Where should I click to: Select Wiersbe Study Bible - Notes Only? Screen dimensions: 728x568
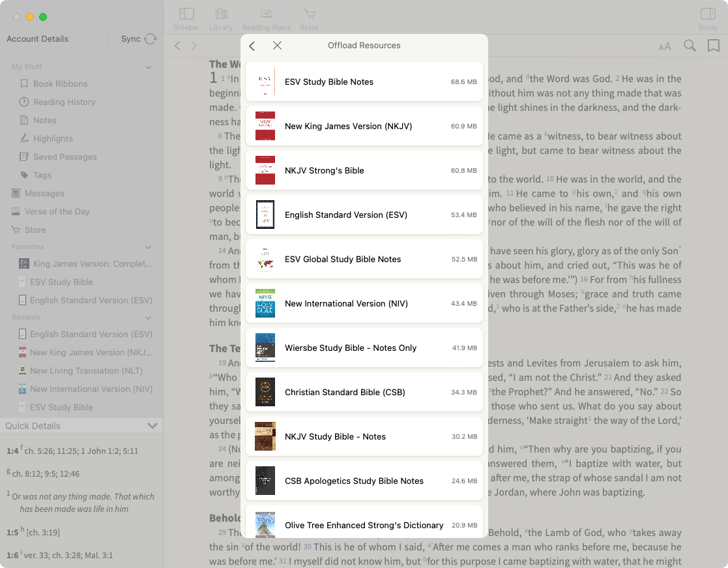(364, 348)
